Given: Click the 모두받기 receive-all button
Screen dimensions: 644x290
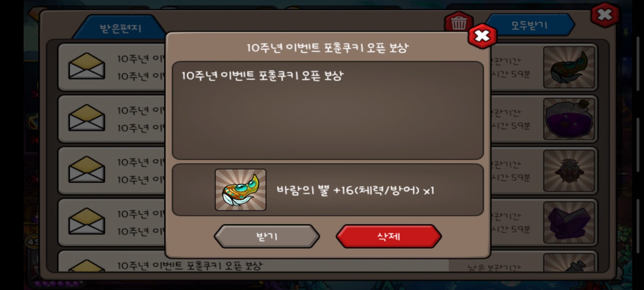Looking at the screenshot, I should pyautogui.click(x=529, y=25).
